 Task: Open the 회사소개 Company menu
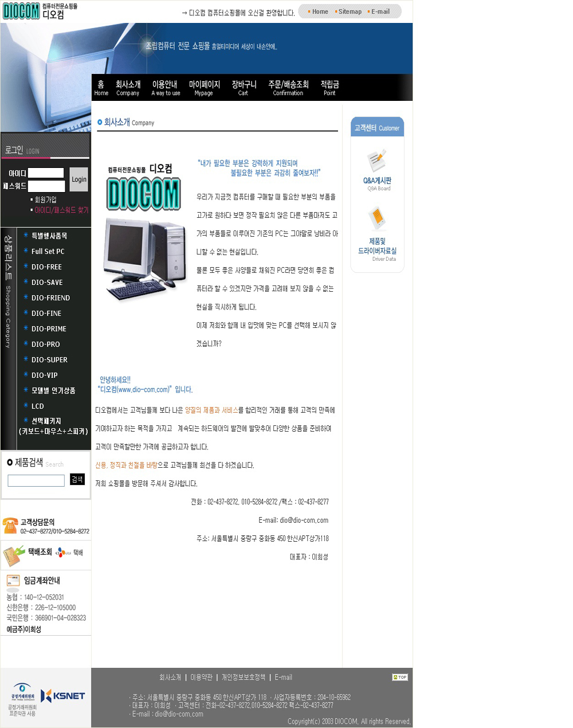pyautogui.click(x=128, y=88)
